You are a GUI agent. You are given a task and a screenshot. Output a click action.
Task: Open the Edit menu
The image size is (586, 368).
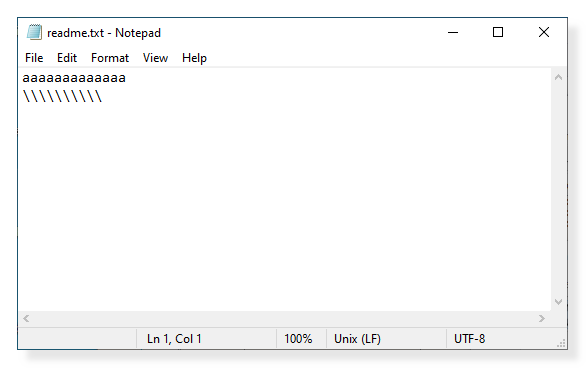67,58
